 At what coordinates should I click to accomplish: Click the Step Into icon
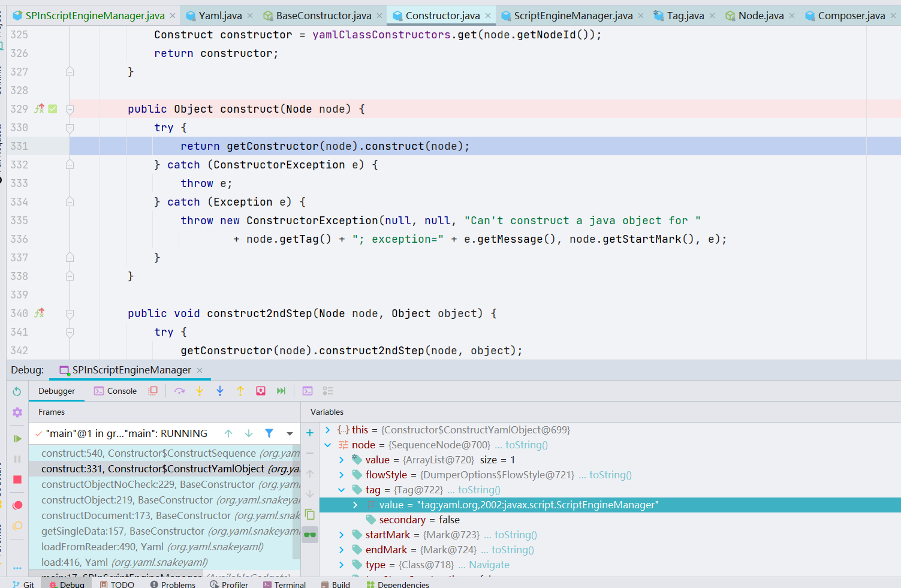200,391
